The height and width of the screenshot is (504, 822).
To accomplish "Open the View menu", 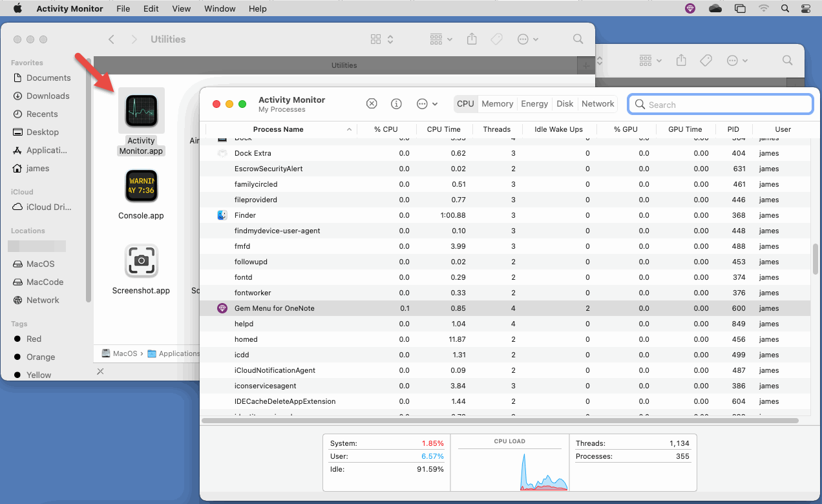I will tap(181, 8).
